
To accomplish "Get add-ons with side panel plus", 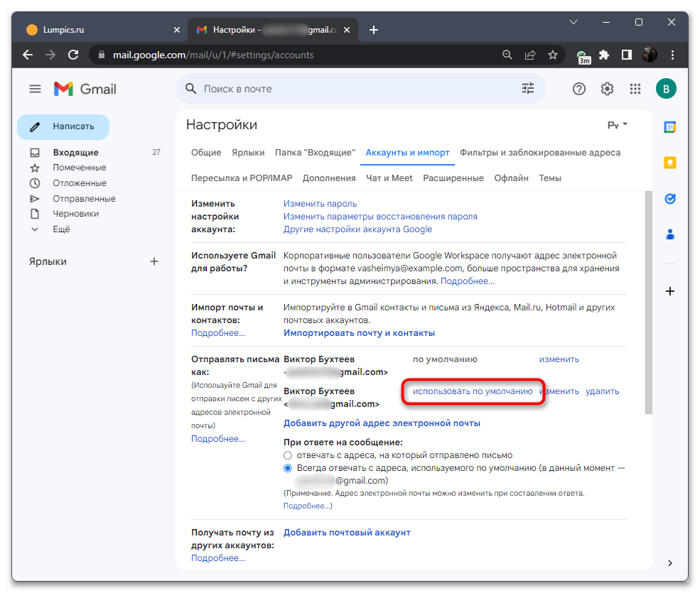I will coord(669,291).
